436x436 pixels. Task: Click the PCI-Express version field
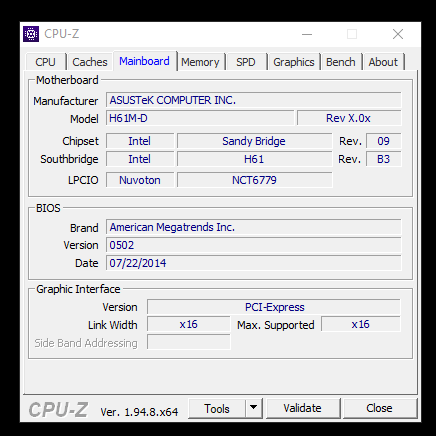pyautogui.click(x=274, y=307)
